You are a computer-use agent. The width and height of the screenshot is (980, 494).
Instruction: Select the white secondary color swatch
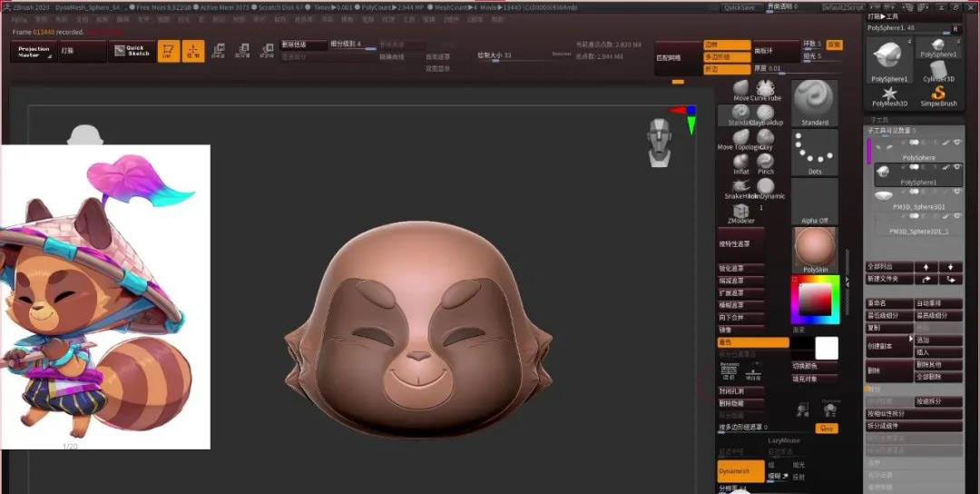pyautogui.click(x=827, y=349)
